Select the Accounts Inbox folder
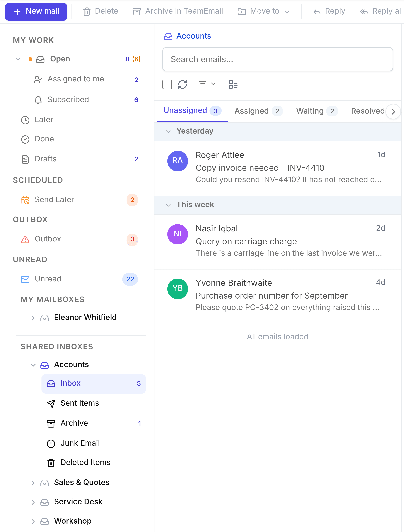Image resolution: width=404 pixels, height=532 pixels. coord(93,384)
